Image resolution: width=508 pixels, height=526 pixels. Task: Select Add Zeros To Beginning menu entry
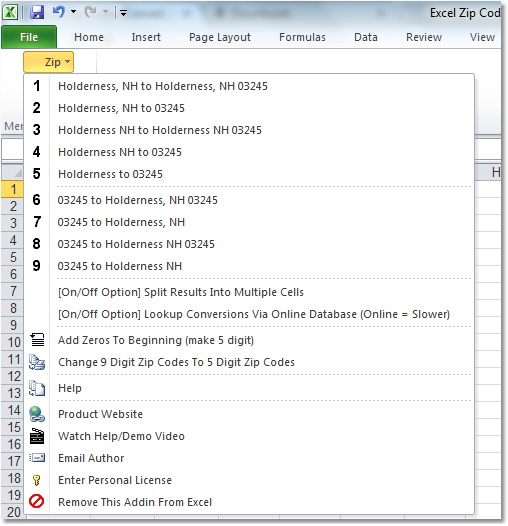[249, 340]
